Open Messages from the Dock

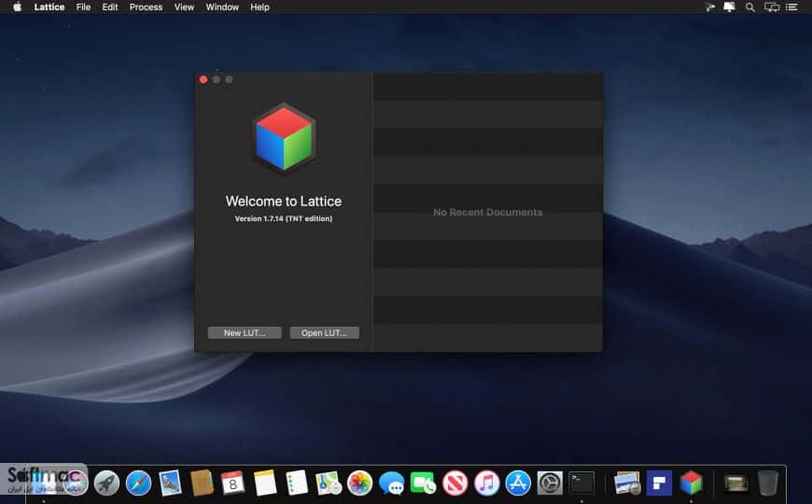tap(391, 483)
